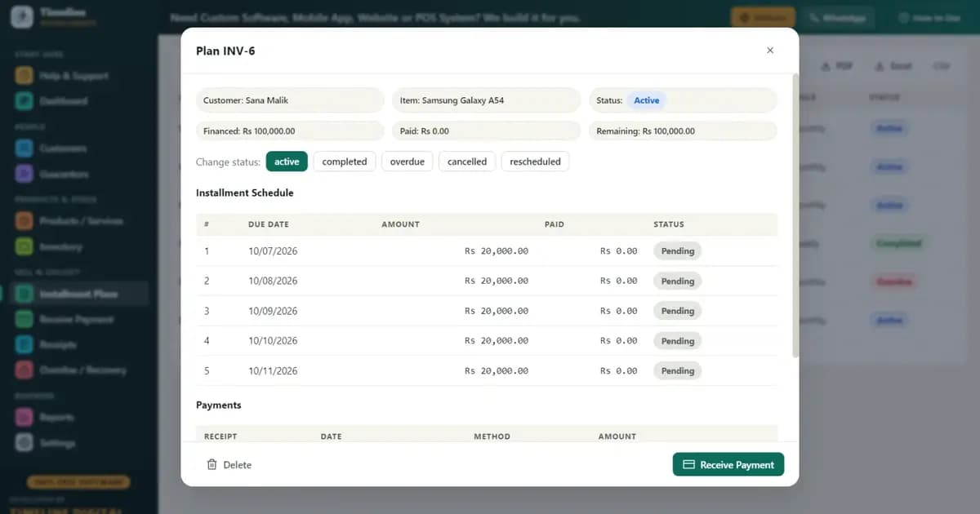
Task: Click Remaining: Rs 100,000.00 field
Action: pos(683,131)
